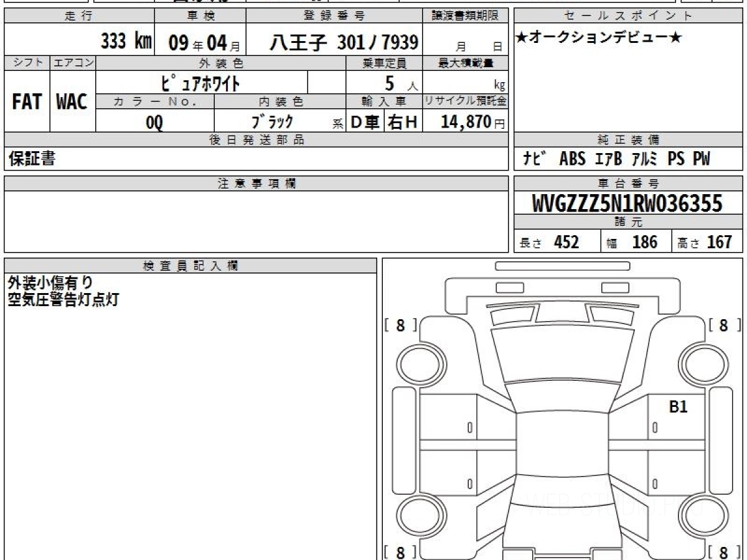Click the WAC air conditioner cell
This screenshot has height=560, width=747.
click(x=72, y=102)
